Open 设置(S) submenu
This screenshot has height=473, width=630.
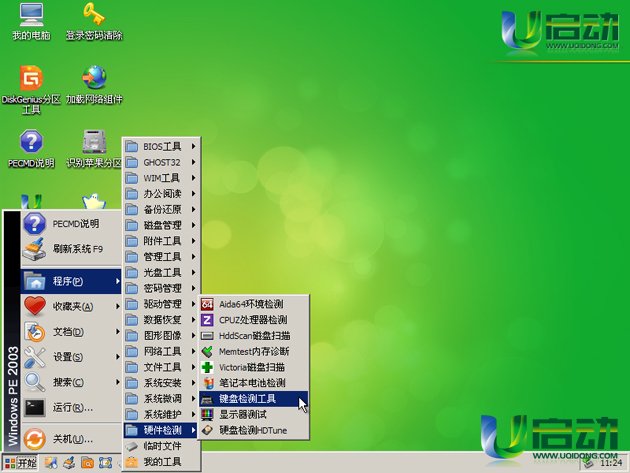click(x=71, y=357)
